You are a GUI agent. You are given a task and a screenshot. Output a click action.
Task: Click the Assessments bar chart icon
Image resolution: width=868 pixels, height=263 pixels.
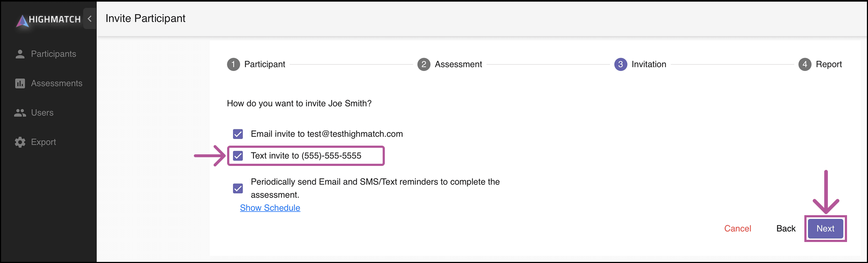click(x=20, y=83)
